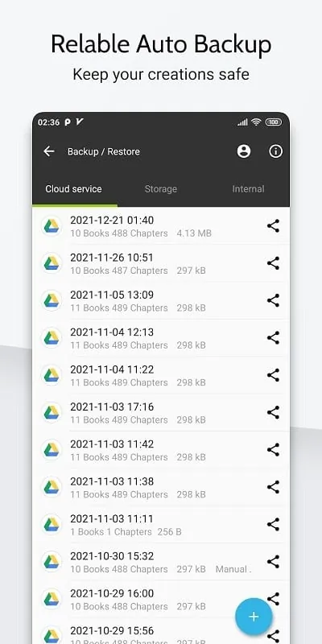Share the 2021-11-04 12:13 backup
This screenshot has width=322, height=644.
coord(273,338)
